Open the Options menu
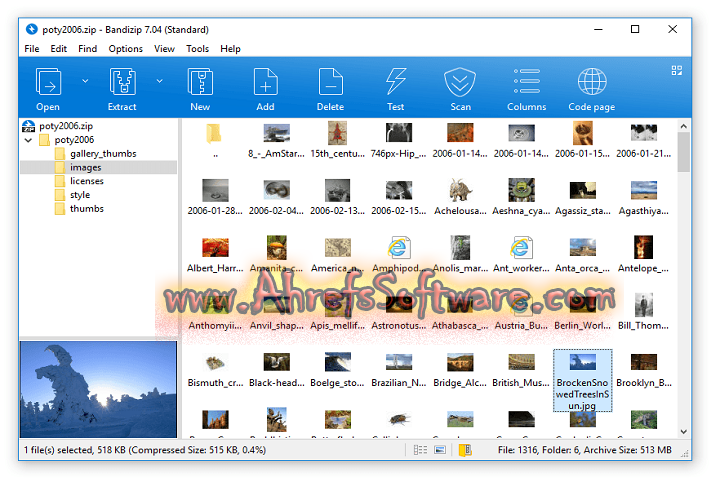The width and height of the screenshot is (720, 480). pyautogui.click(x=125, y=48)
